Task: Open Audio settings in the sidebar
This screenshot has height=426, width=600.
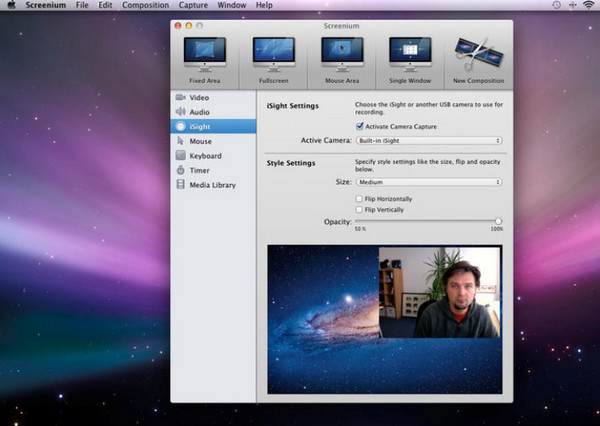Action: point(199,112)
